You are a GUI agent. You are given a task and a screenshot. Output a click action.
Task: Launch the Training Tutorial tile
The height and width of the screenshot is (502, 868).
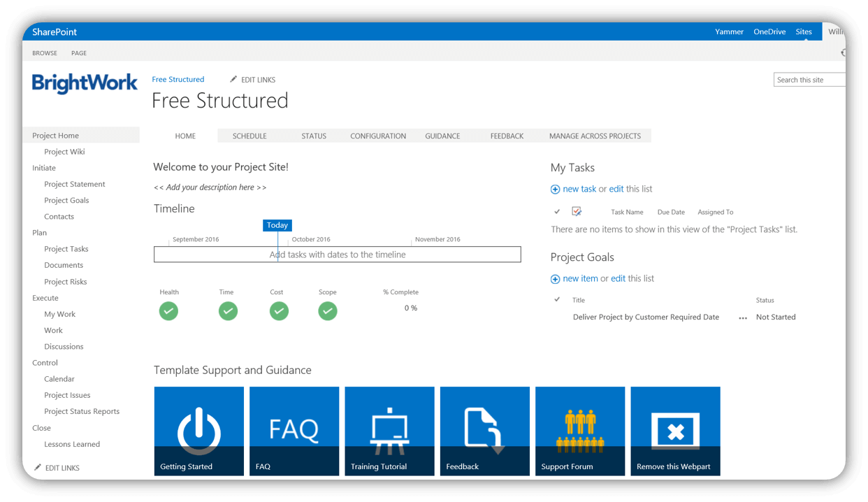389,431
